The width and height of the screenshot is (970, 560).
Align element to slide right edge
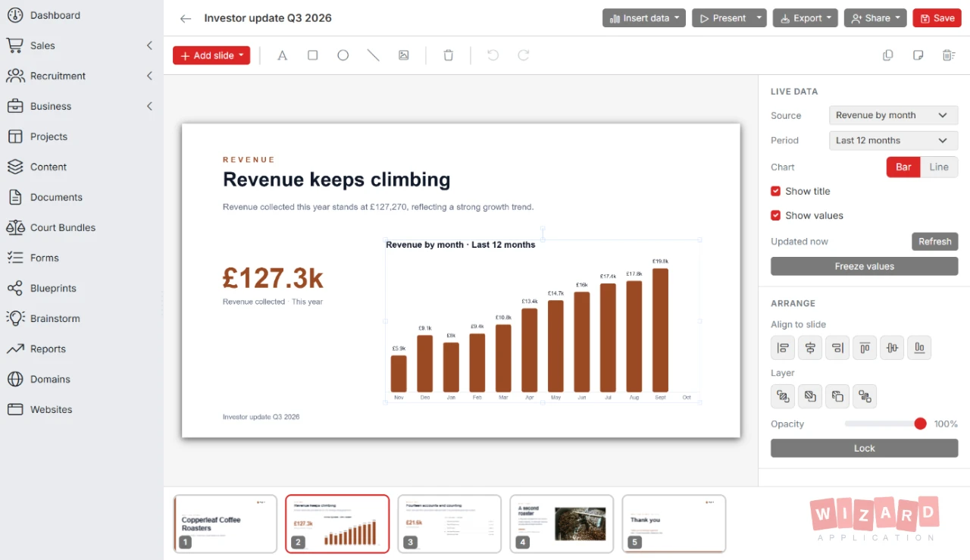click(837, 348)
